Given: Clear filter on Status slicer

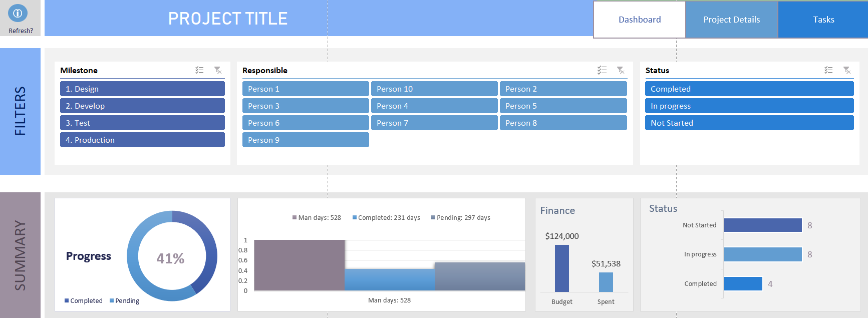Looking at the screenshot, I should point(847,70).
